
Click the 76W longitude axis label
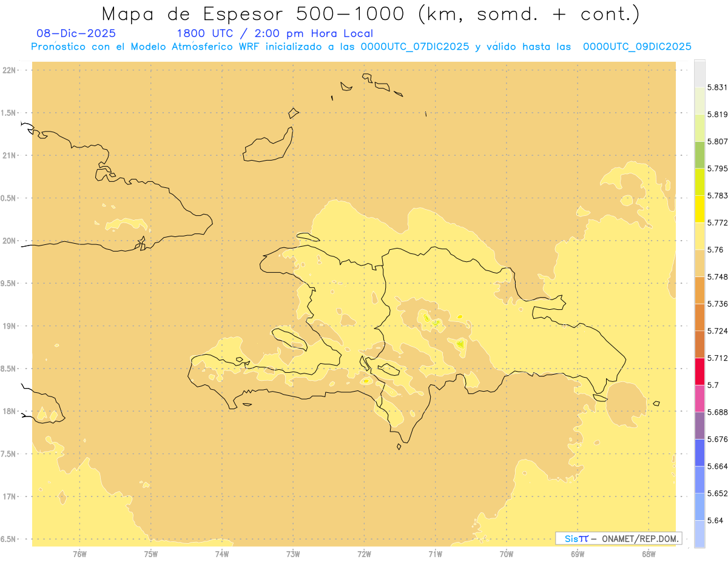tap(79, 554)
